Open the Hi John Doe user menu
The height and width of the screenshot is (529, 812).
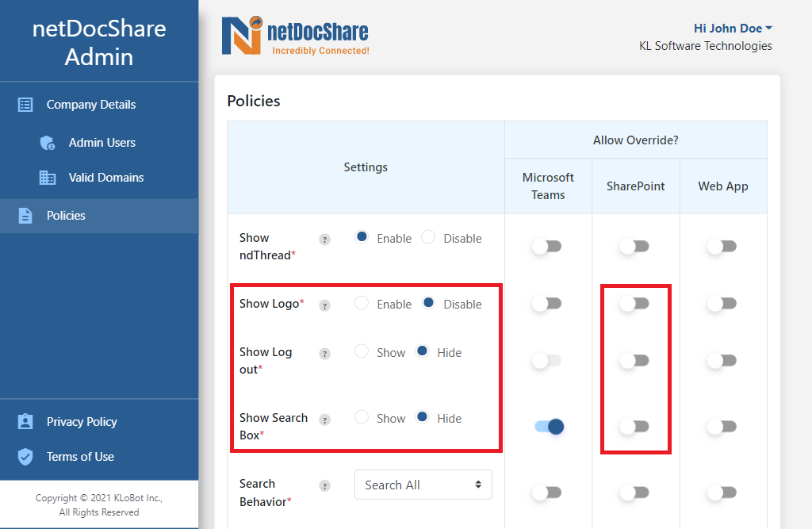point(733,28)
